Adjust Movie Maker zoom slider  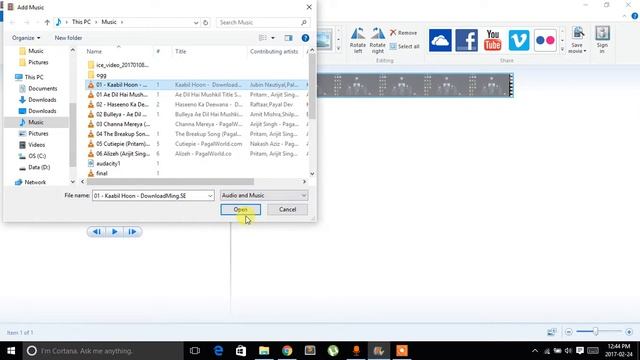pos(596,332)
